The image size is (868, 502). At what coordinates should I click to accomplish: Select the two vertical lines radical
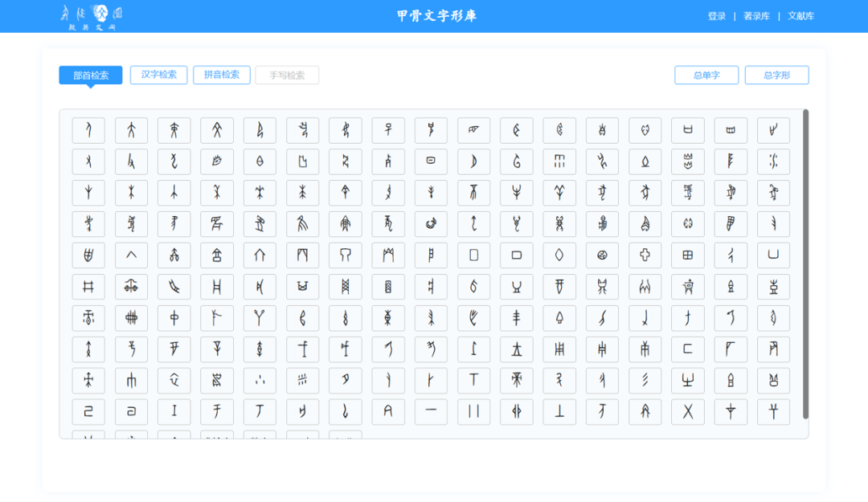(474, 411)
